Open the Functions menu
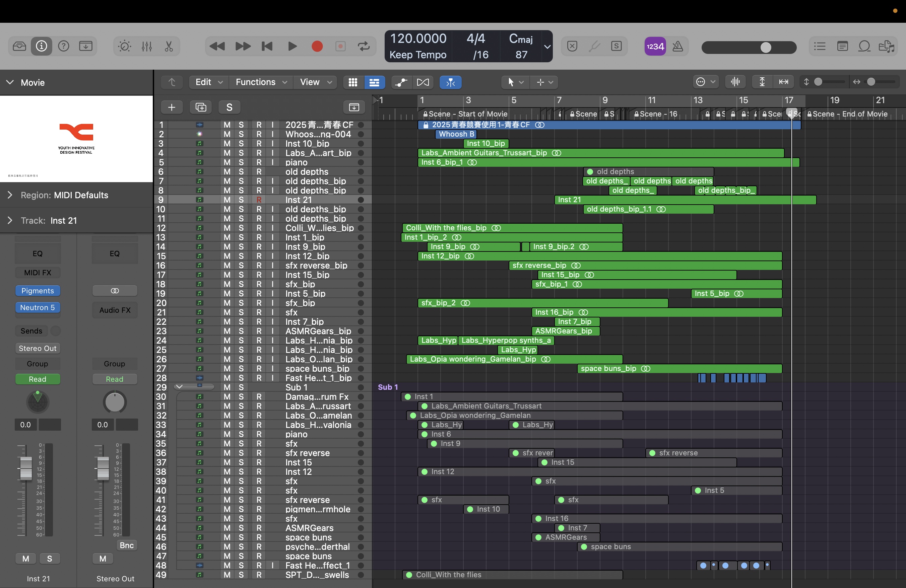 (261, 82)
